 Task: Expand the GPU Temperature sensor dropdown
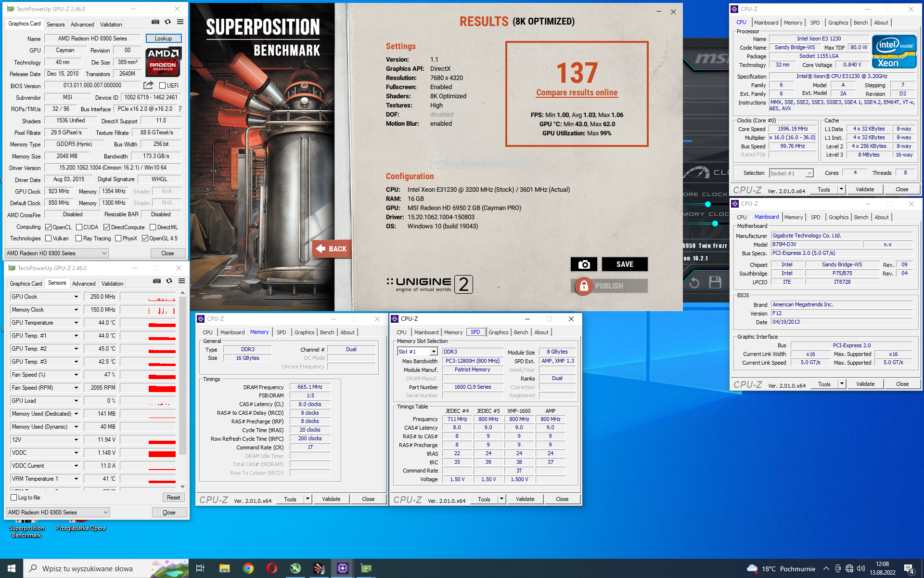coord(76,323)
